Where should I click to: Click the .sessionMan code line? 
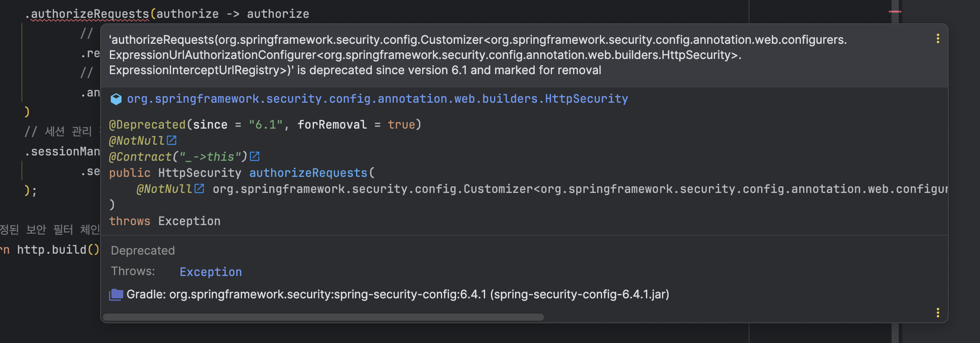63,151
